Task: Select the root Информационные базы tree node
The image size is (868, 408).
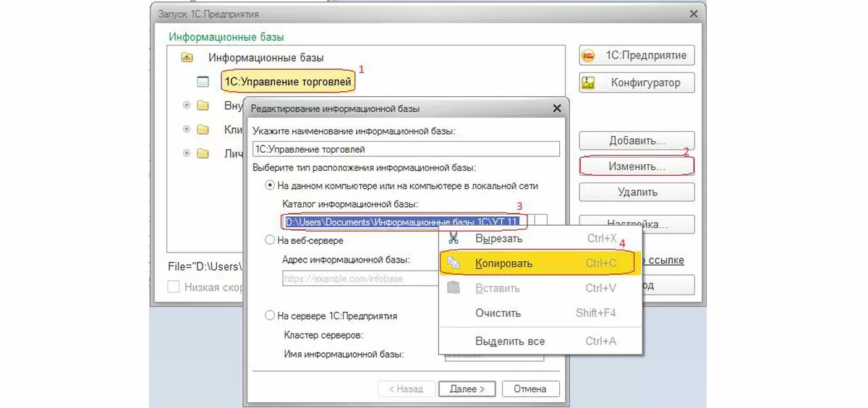Action: click(x=266, y=57)
